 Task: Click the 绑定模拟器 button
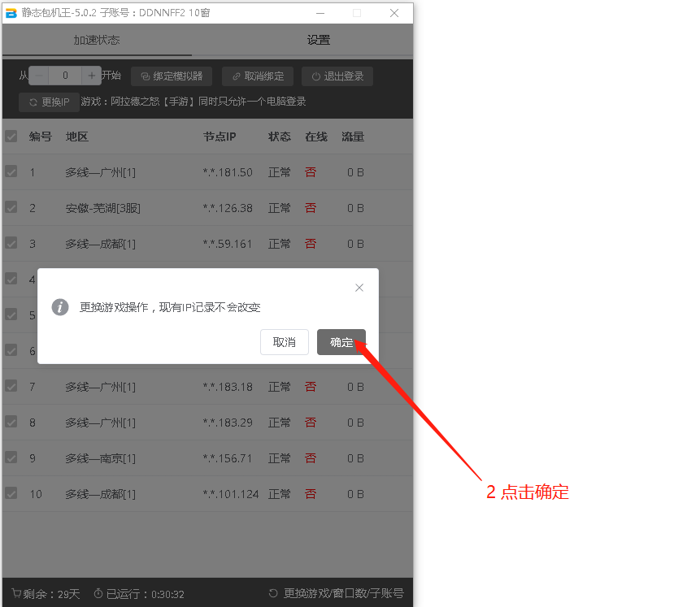click(x=172, y=76)
